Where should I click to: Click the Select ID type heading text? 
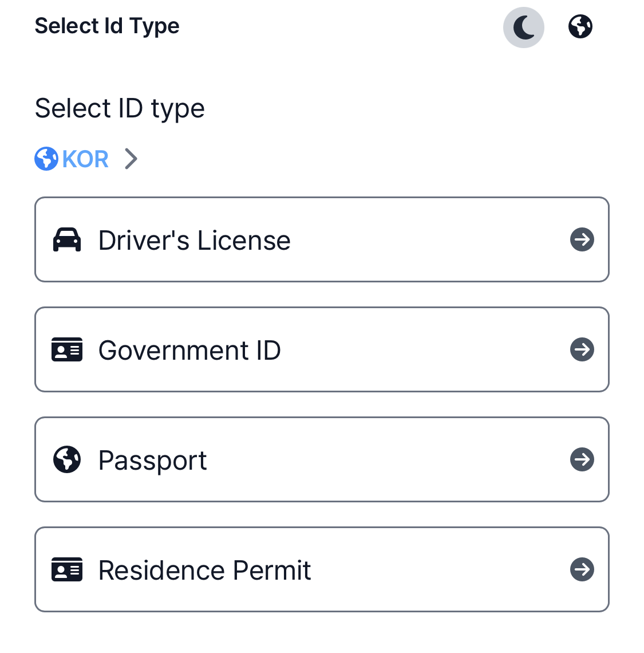120,108
